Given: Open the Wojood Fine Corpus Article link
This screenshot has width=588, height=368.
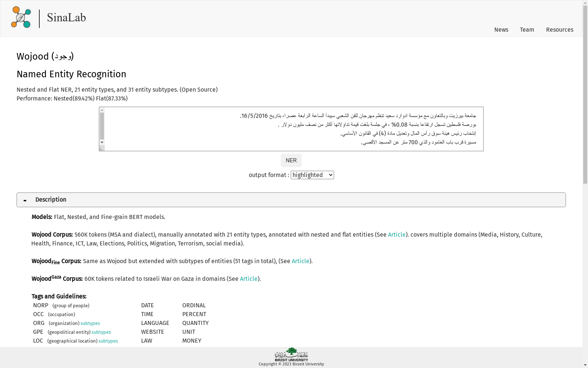Looking at the screenshot, I should (300, 261).
